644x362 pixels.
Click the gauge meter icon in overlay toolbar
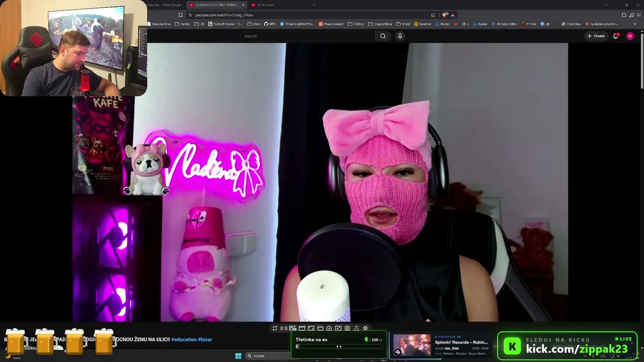coord(329,328)
